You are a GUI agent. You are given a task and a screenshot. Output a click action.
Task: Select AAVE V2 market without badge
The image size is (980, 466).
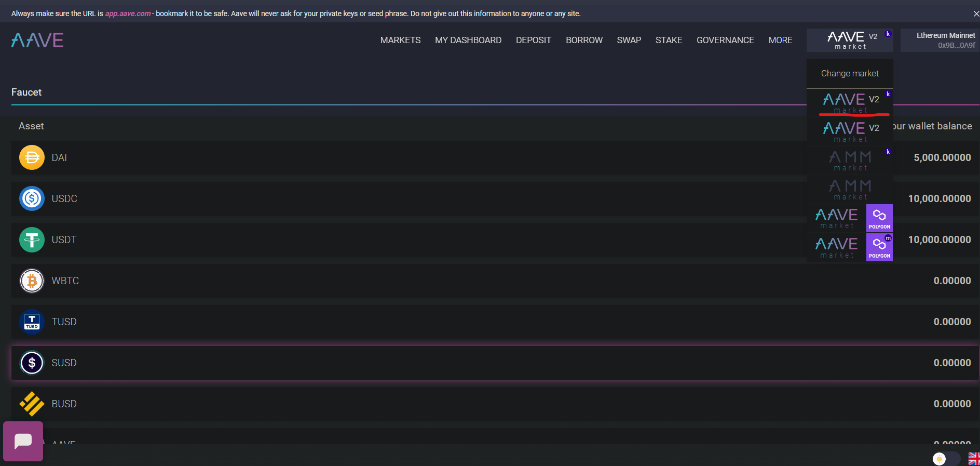[x=850, y=131]
